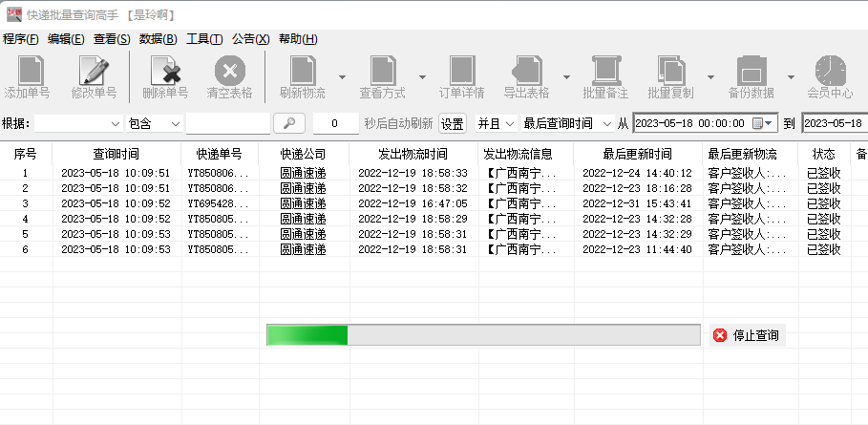The image size is (868, 425).
Task: Click the app icon in title bar
Action: [x=13, y=15]
